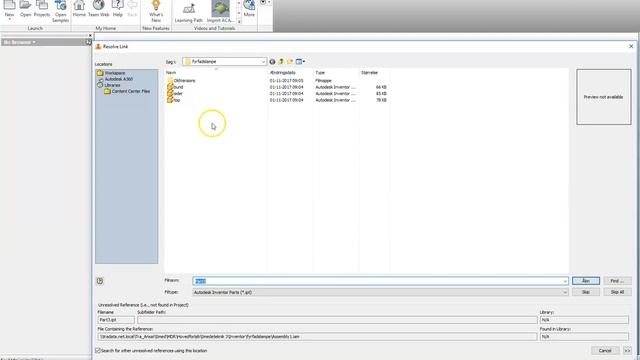The width and height of the screenshot is (640, 360).
Task: Click the help icon at the dialog's lower left
Action: click(100, 281)
